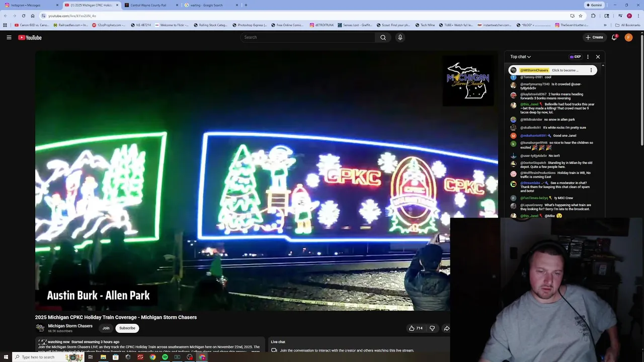The image size is (644, 362).
Task: Open @Tommy-0981's chat avatar
Action: pos(513,77)
